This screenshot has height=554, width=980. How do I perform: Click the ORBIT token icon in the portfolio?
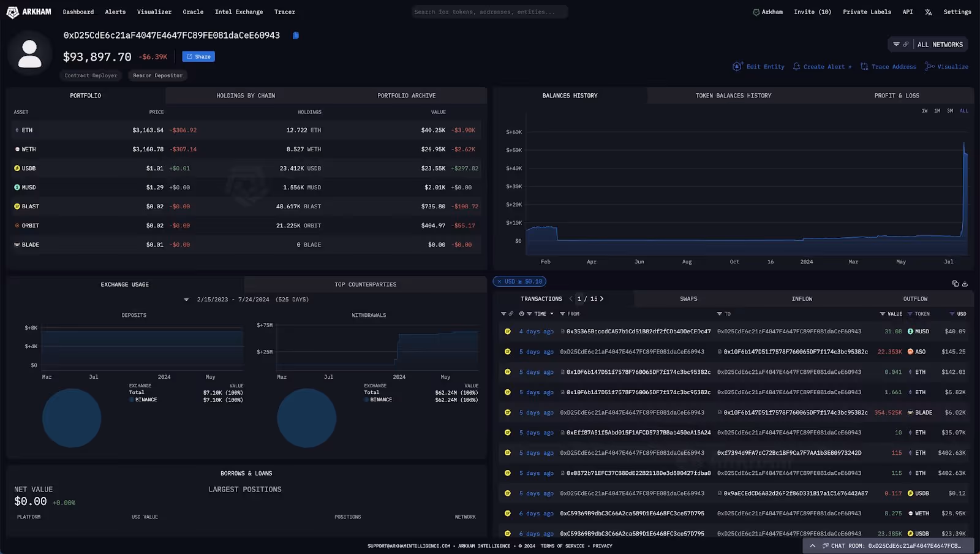pos(17,226)
